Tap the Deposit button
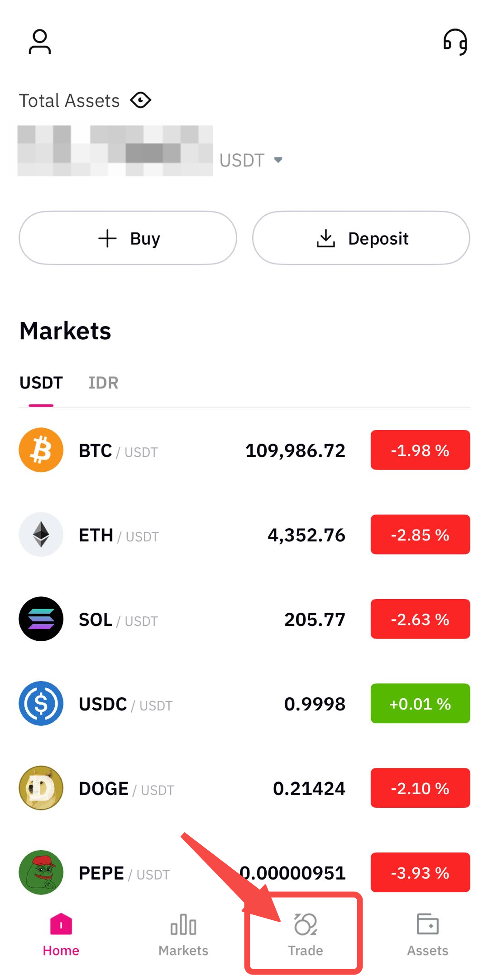 point(361,238)
